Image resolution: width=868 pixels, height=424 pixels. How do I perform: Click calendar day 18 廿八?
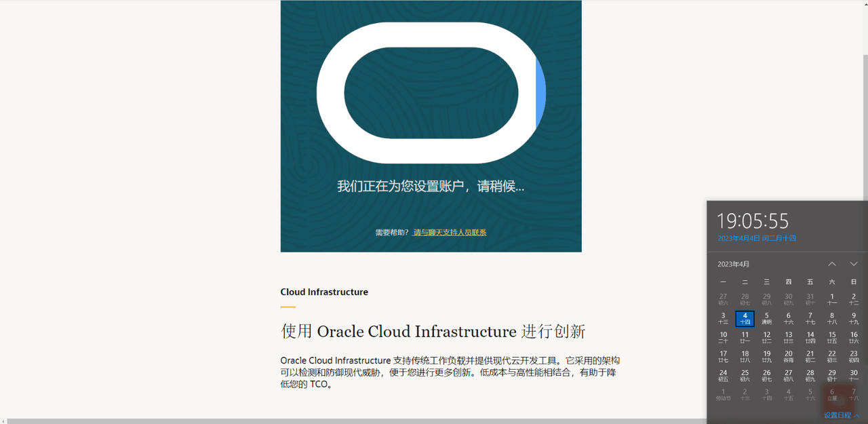point(745,356)
